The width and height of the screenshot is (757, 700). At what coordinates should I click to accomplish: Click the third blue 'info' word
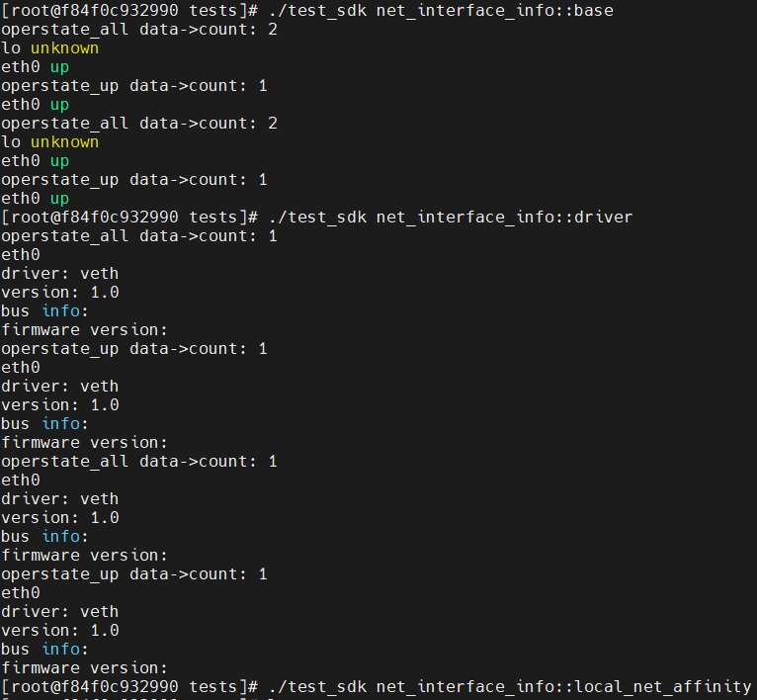tap(61, 536)
